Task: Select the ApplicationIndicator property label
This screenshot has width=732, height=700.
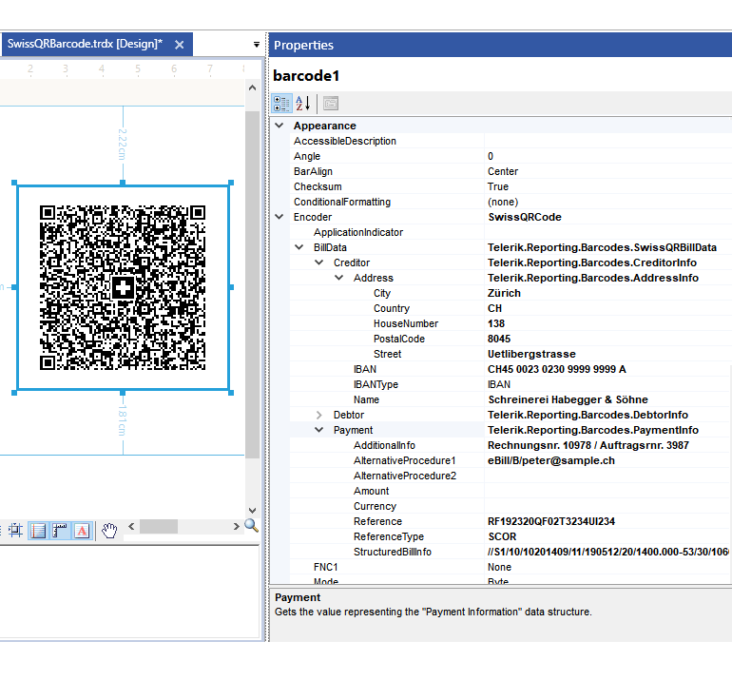Action: (358, 232)
